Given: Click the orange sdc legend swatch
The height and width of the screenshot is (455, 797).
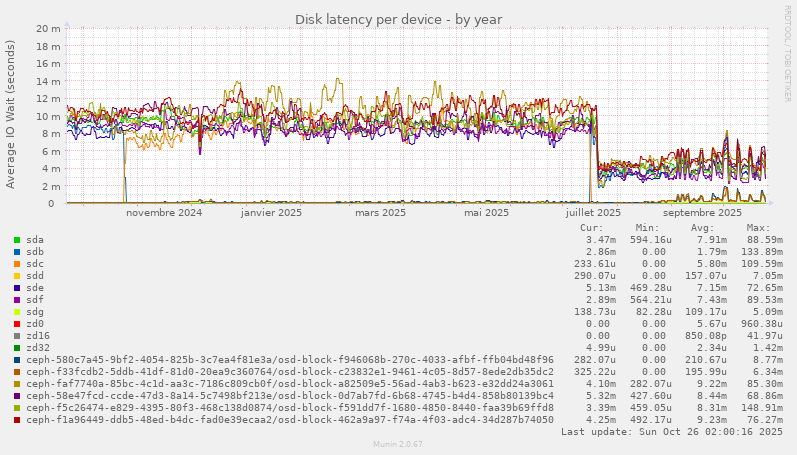Looking at the screenshot, I should pos(17,264).
